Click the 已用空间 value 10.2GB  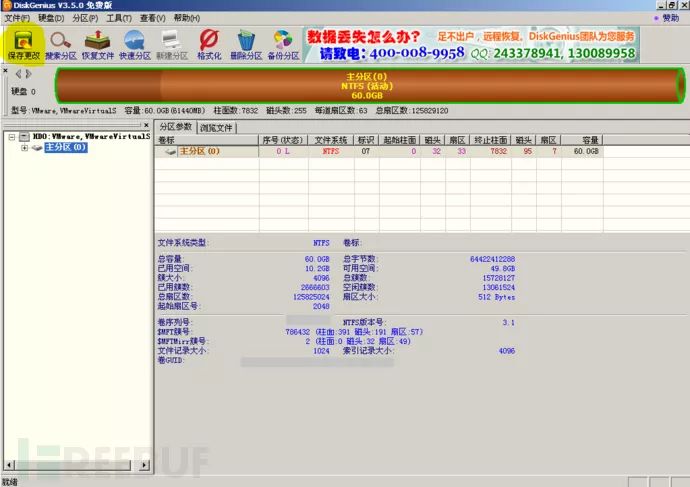(317, 268)
